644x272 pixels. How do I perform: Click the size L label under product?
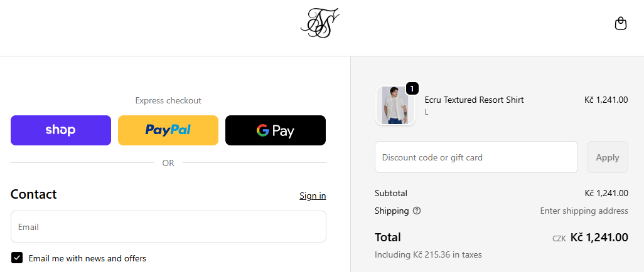[427, 112]
